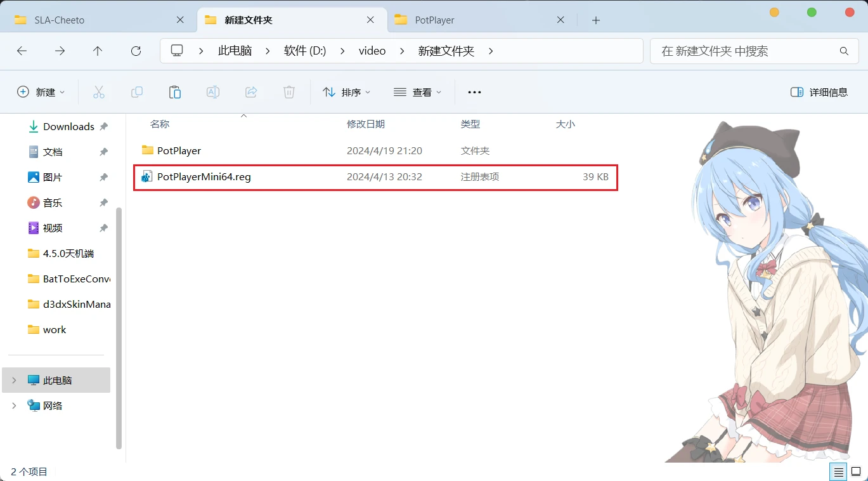Screen dimensions: 868x481
Task: Select the PotPlayer folder name
Action: point(179,151)
